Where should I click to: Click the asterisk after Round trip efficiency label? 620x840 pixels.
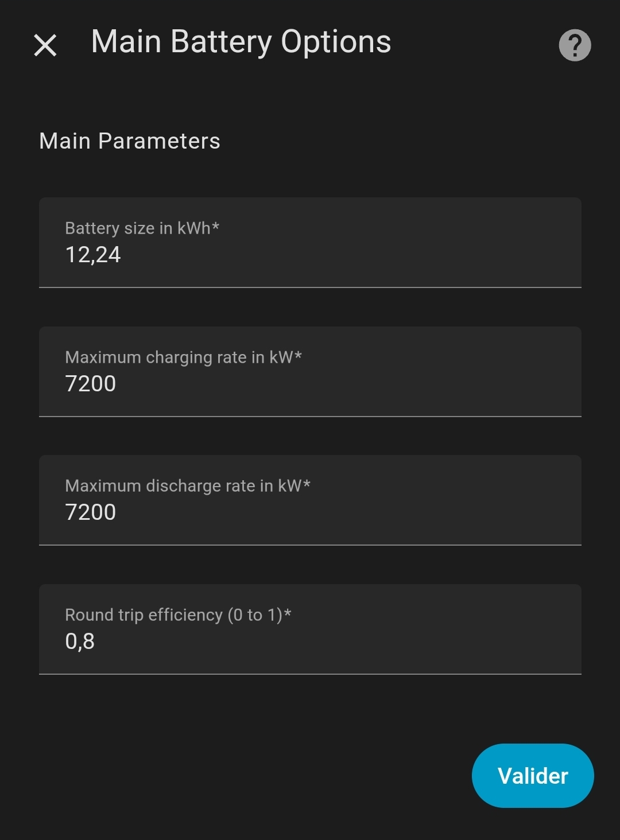click(288, 613)
